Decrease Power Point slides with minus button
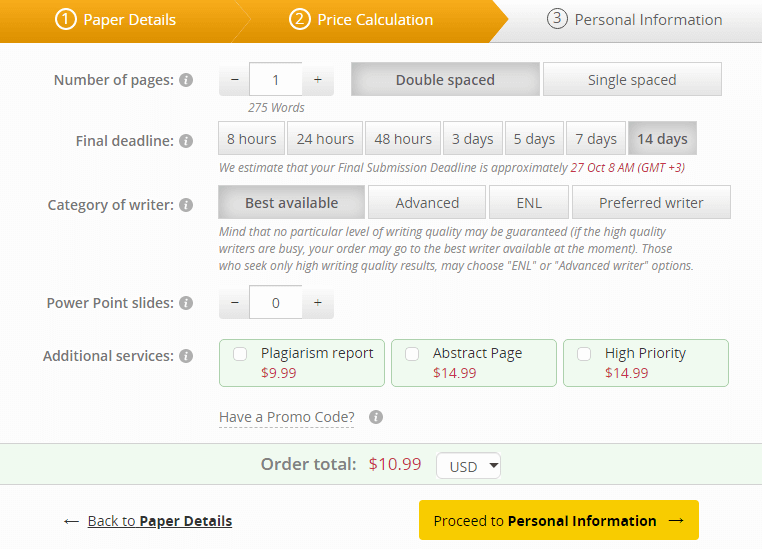The height and width of the screenshot is (549, 762). tap(234, 302)
